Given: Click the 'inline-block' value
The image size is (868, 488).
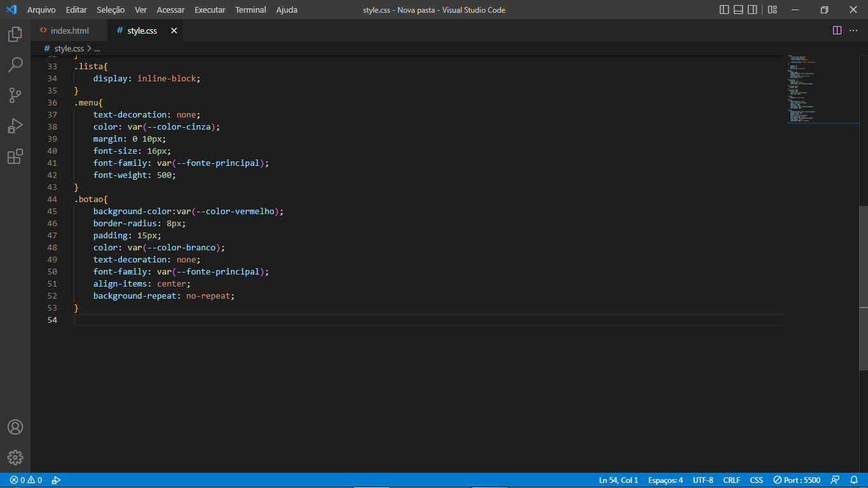Looking at the screenshot, I should 166,78.
